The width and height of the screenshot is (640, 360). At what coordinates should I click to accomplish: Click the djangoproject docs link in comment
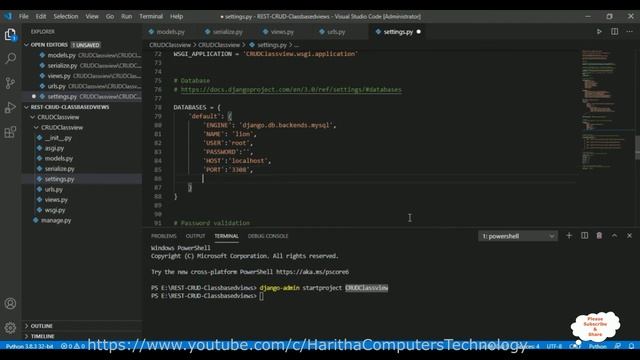point(291,89)
